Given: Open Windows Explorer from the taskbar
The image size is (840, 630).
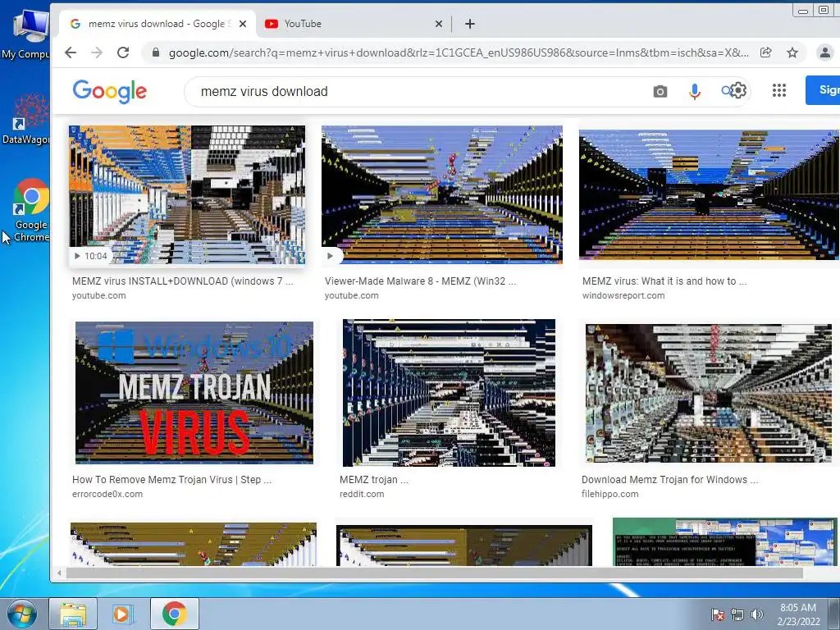Looking at the screenshot, I should coord(73,614).
